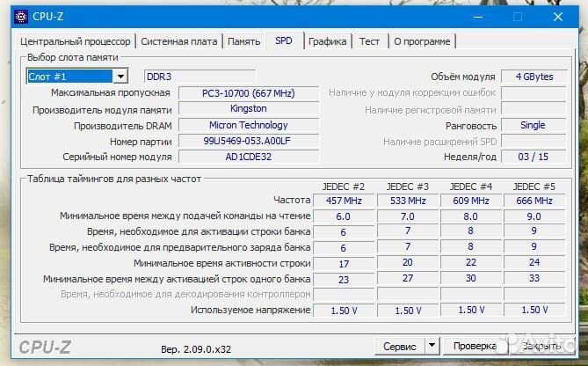
Task: Click the Используемое напряжение label
Action: tap(250, 310)
